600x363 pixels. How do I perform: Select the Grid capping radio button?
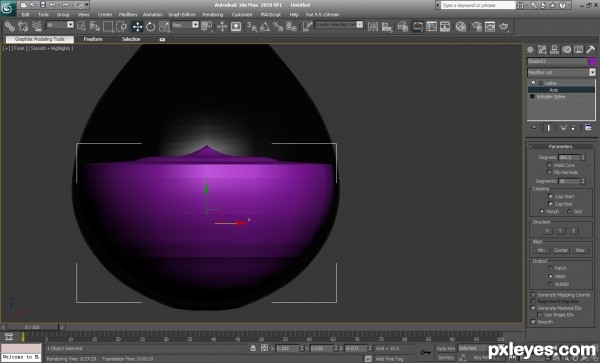(569, 211)
